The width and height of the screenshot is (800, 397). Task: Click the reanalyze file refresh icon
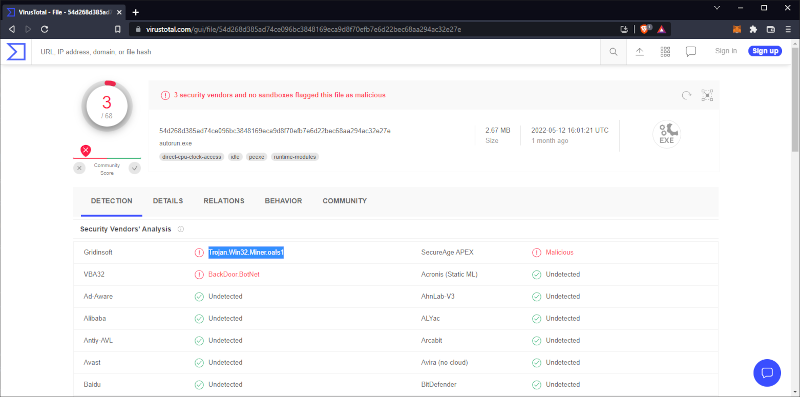(x=687, y=95)
